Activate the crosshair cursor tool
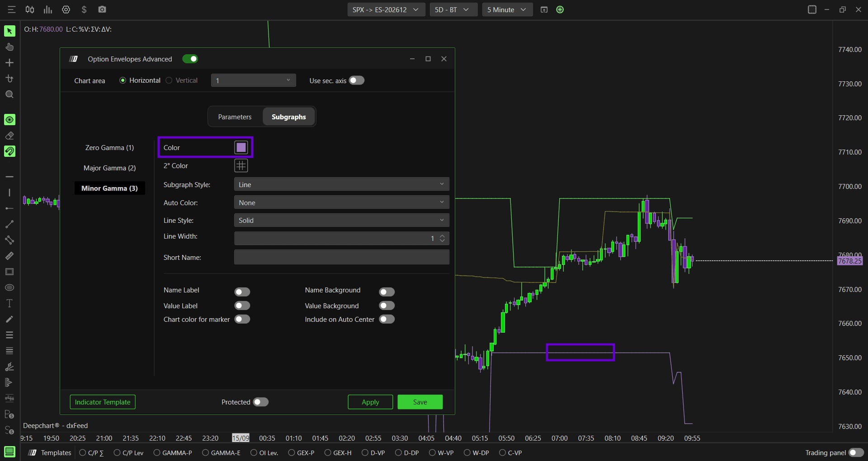Screen dimensions: 868x461 tap(9, 62)
